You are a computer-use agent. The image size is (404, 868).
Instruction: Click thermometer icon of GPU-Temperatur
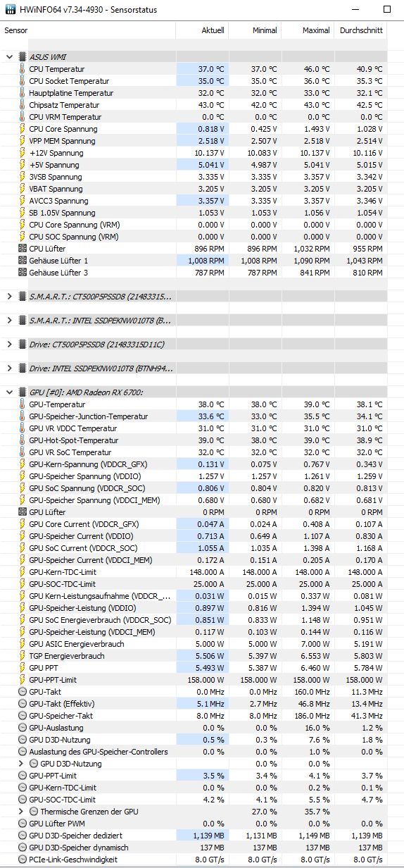(22, 404)
